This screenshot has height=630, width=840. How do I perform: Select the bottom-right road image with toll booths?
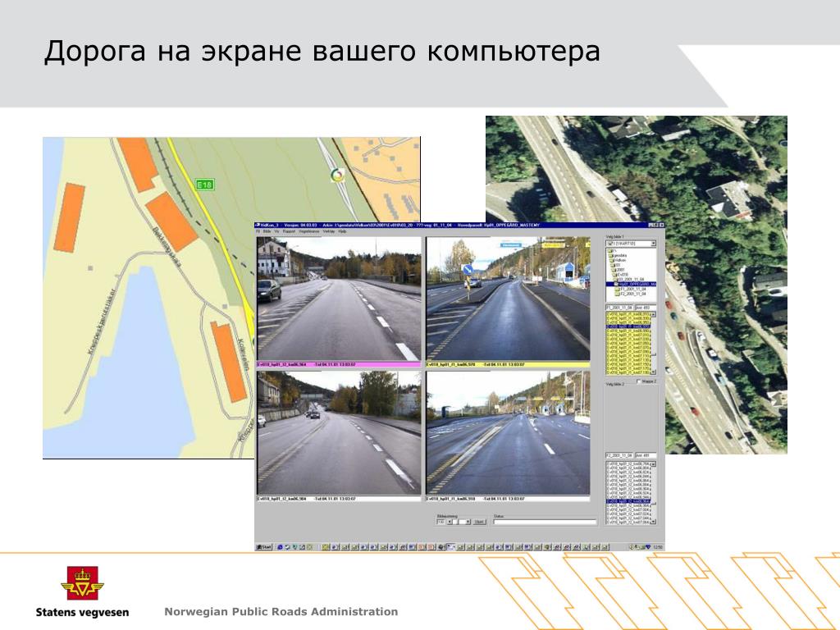[508, 433]
